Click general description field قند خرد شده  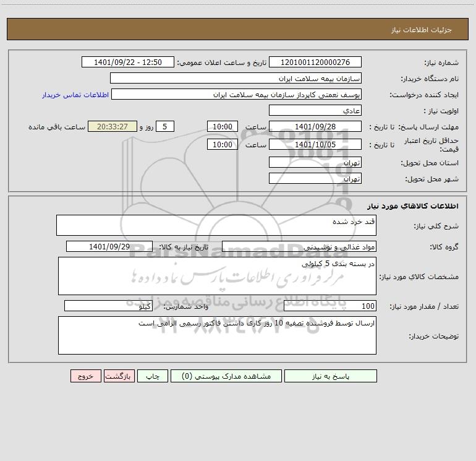(x=216, y=225)
